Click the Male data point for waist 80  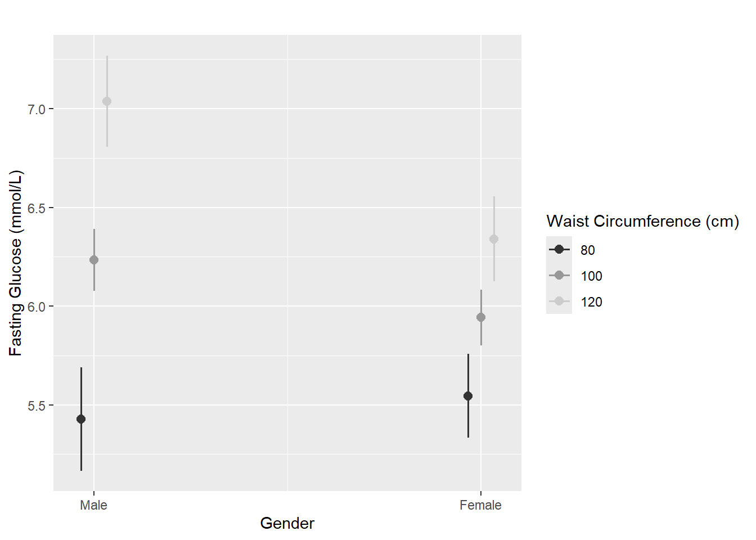(x=81, y=419)
